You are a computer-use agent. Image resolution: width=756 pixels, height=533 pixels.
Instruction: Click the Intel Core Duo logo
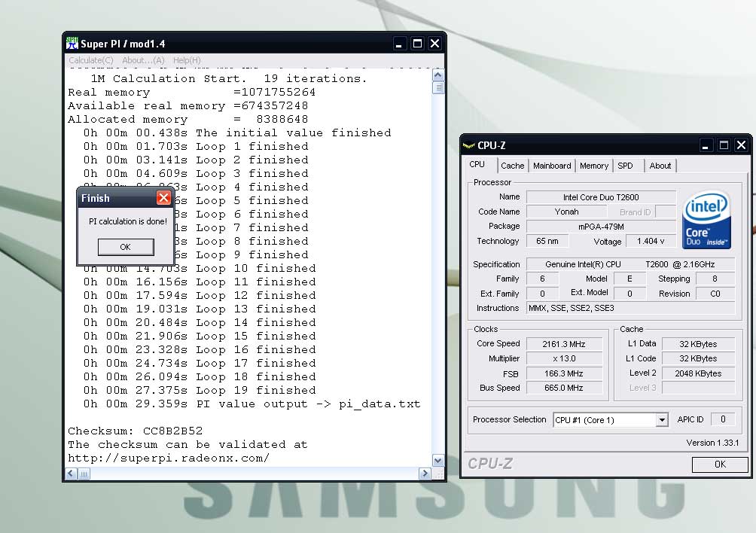click(x=706, y=221)
